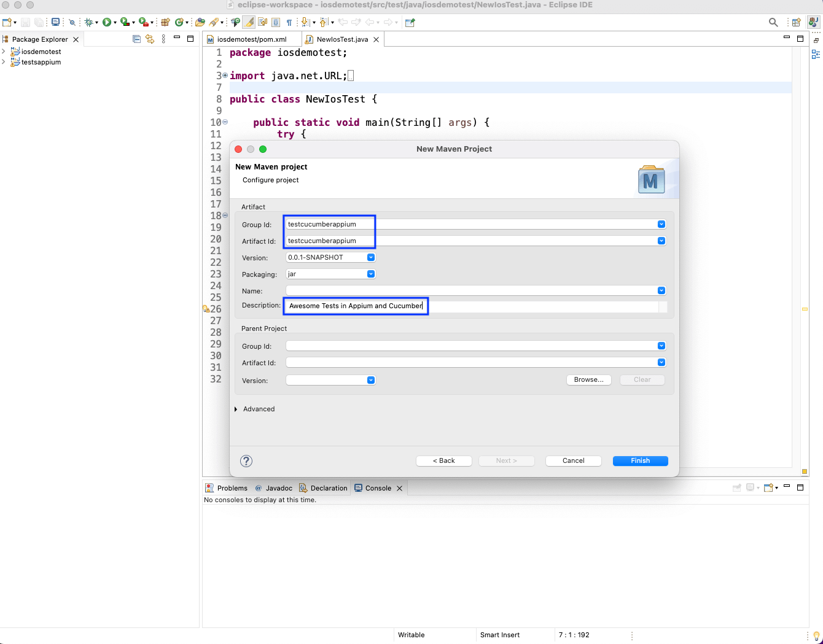Click Collapse All in Package Explorer
The width and height of the screenshot is (823, 644).
point(137,39)
